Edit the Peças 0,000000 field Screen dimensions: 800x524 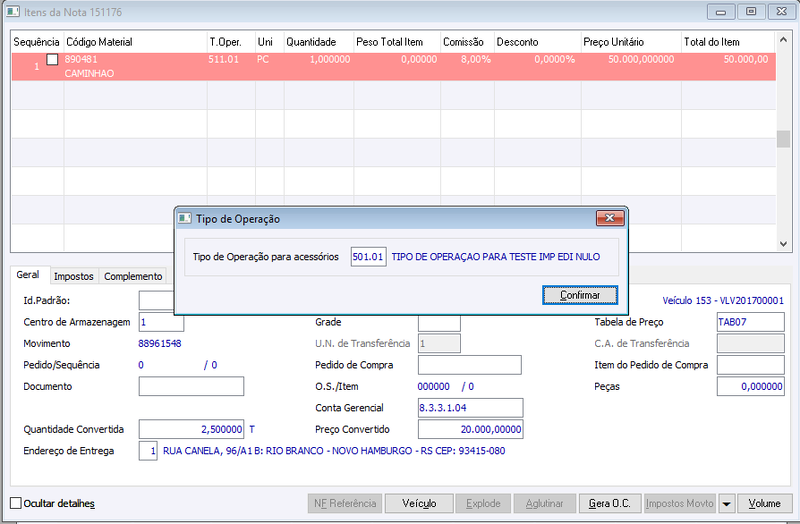[751, 386]
